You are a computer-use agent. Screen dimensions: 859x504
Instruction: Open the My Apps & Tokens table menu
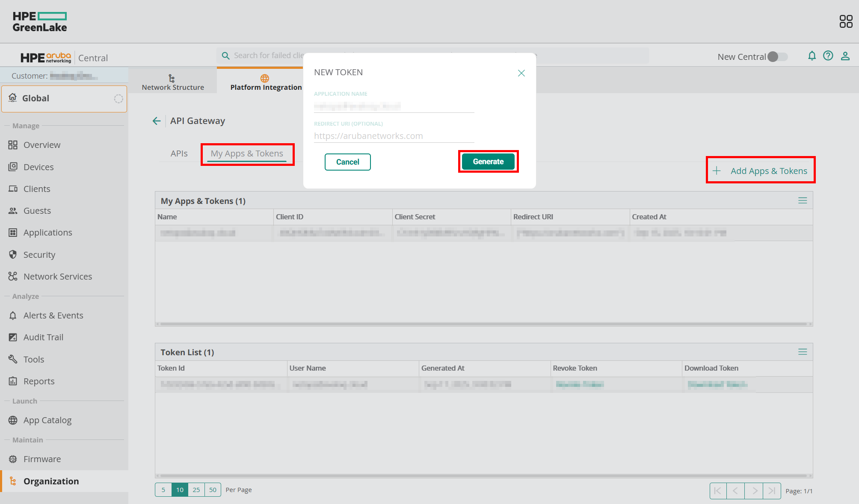tap(803, 200)
